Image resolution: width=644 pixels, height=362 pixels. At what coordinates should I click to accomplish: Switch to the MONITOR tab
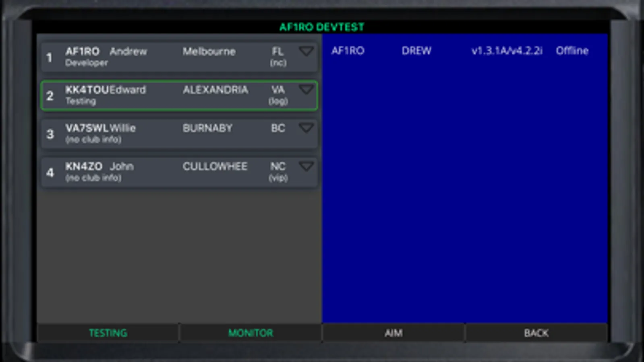point(251,333)
